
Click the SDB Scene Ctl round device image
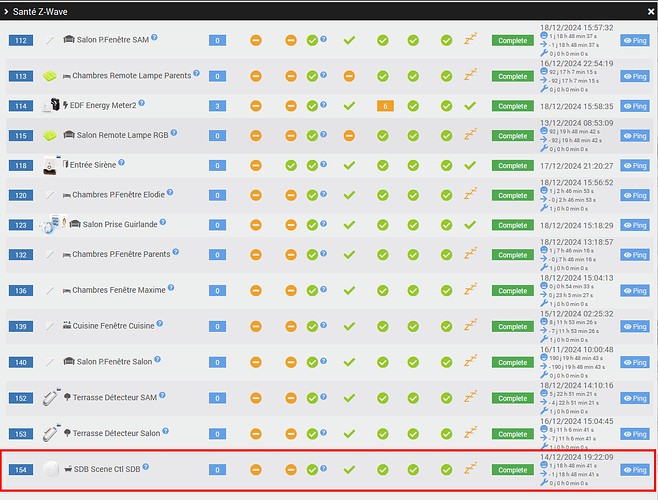pos(50,469)
